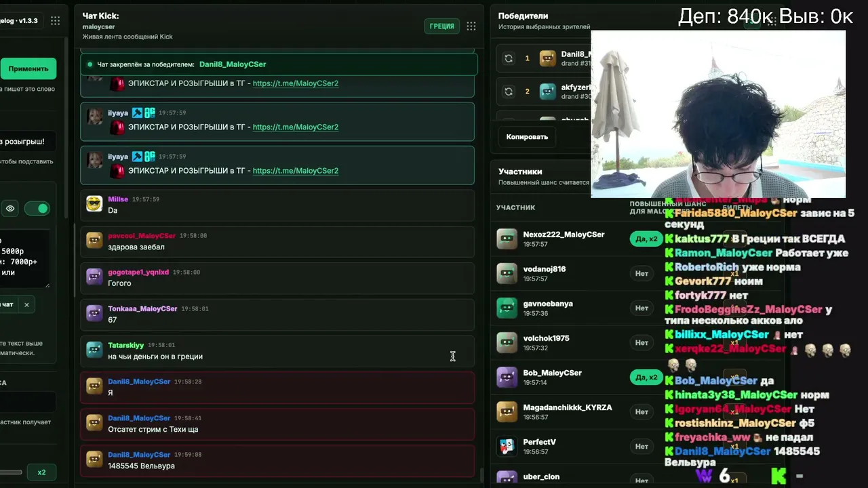This screenshot has width=868, height=488.
Task: Click Tatarskiyy's teal avatar in chat
Action: 94,350
